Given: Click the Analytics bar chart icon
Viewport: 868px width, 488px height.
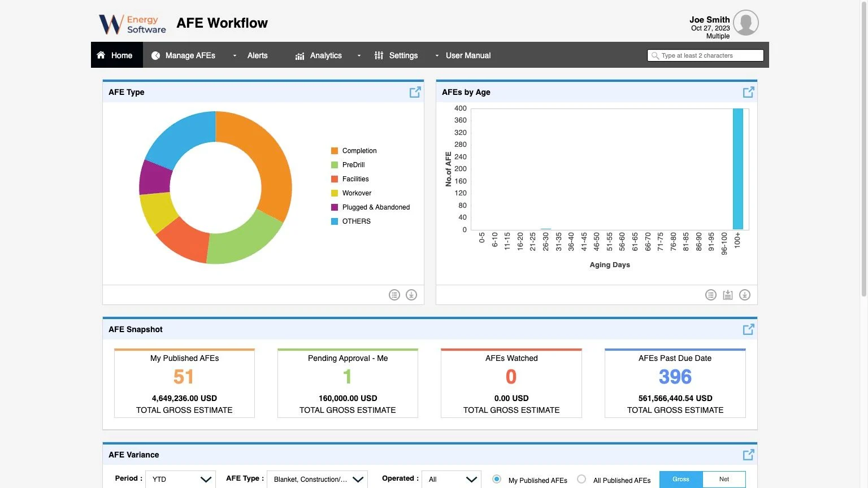Looking at the screenshot, I should point(299,55).
